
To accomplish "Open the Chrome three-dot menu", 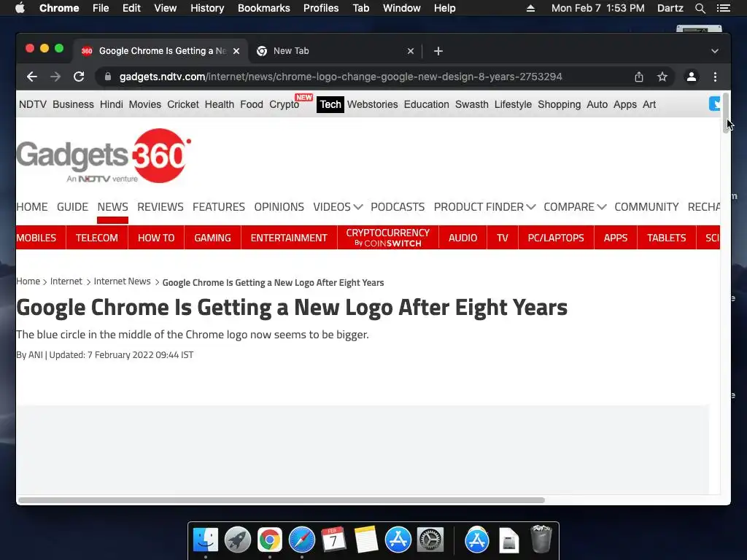I will (715, 77).
